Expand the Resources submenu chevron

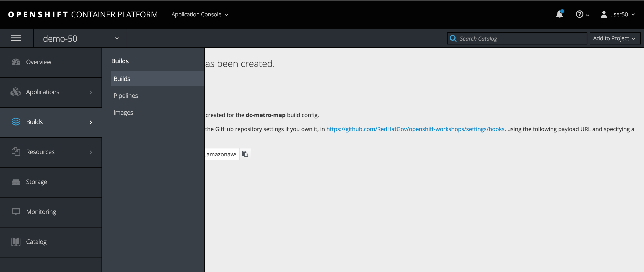[x=91, y=152]
